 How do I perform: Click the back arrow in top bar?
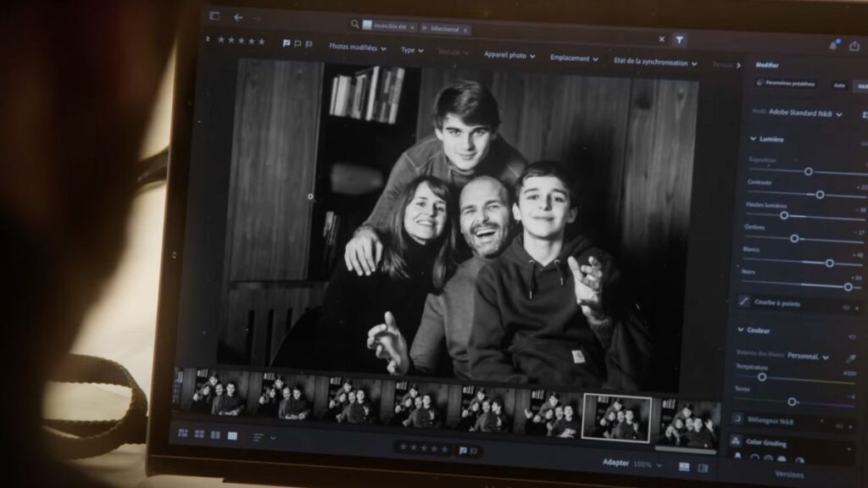coord(238,17)
